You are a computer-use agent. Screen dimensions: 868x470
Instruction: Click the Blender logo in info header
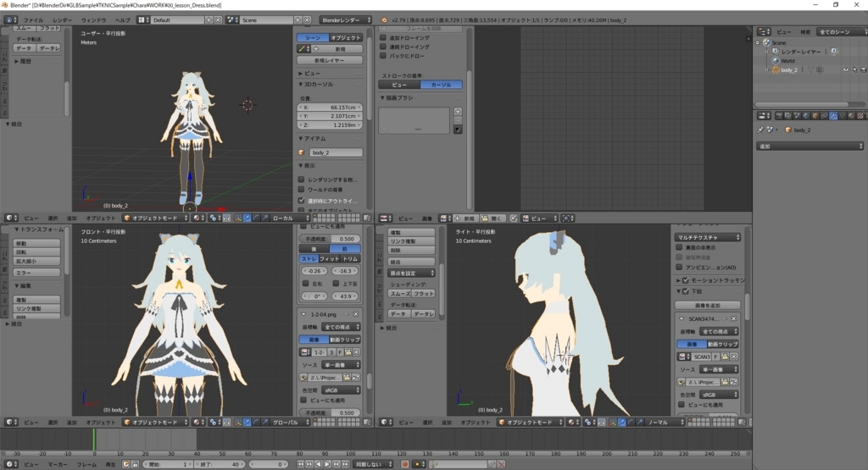(x=384, y=20)
